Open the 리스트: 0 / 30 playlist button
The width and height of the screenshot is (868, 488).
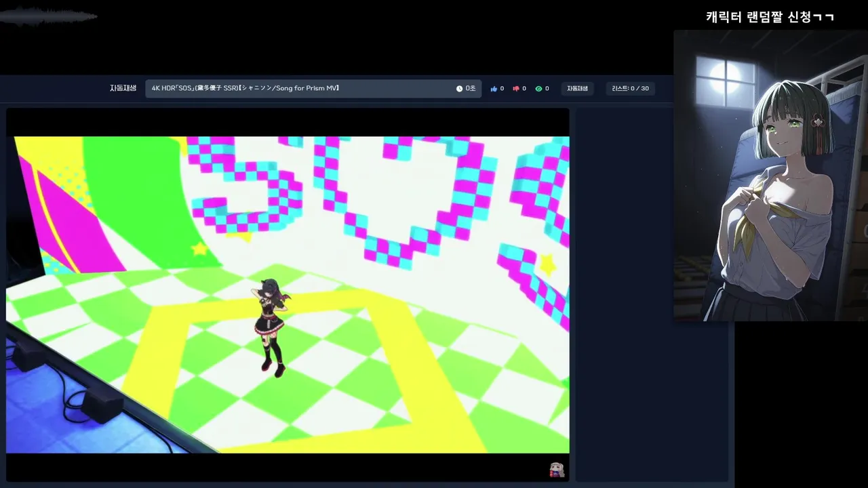[x=630, y=89]
